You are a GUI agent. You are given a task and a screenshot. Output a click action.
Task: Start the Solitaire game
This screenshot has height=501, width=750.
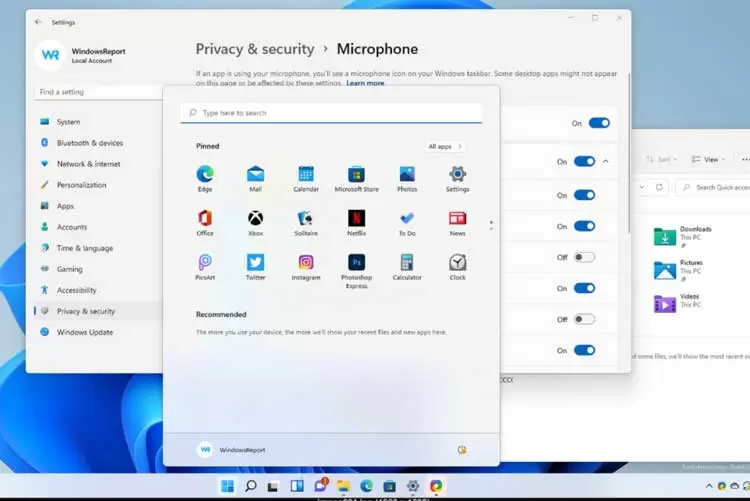tap(306, 223)
